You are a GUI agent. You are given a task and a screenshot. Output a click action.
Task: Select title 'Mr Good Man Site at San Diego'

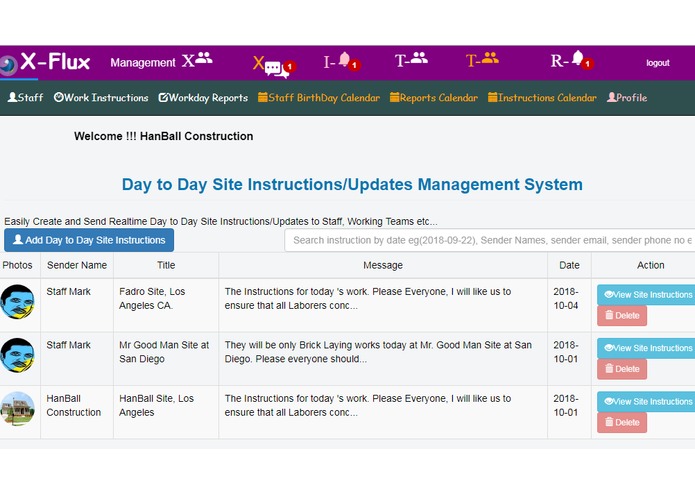[164, 352]
